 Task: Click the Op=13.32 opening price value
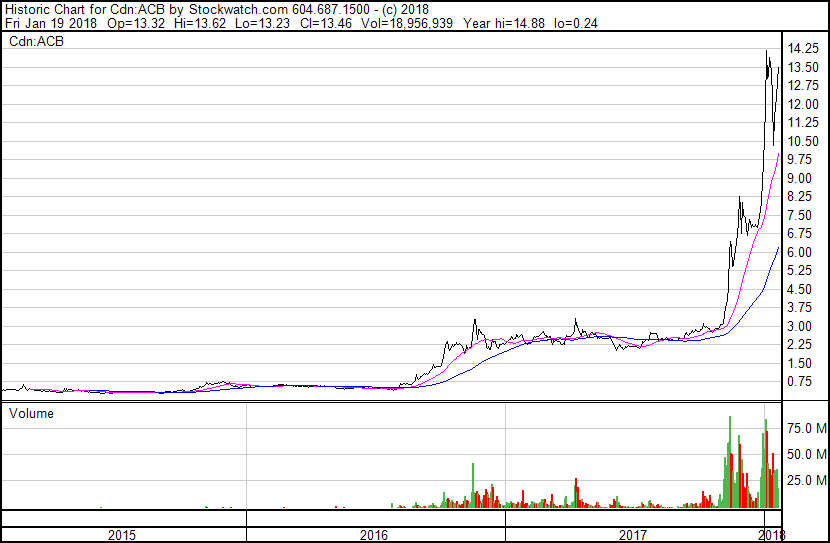click(x=136, y=24)
